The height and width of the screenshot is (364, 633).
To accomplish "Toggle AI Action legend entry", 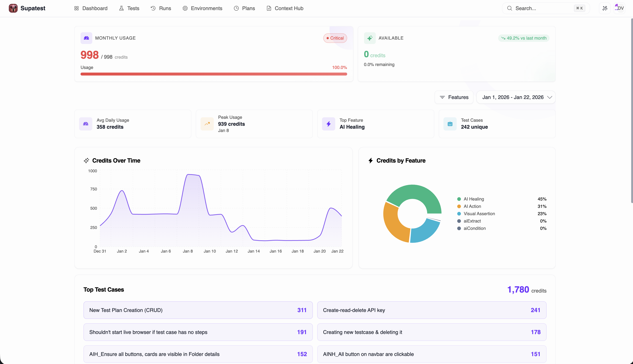I will tap(472, 206).
